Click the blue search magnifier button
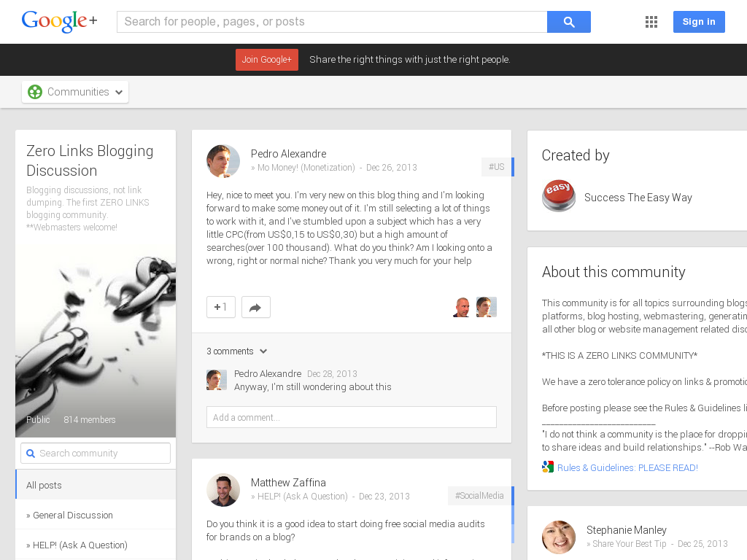747x560 pixels. [569, 22]
